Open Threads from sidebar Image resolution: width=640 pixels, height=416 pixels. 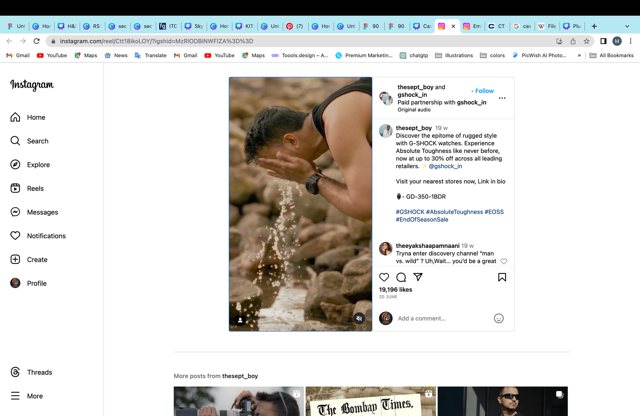point(31,372)
